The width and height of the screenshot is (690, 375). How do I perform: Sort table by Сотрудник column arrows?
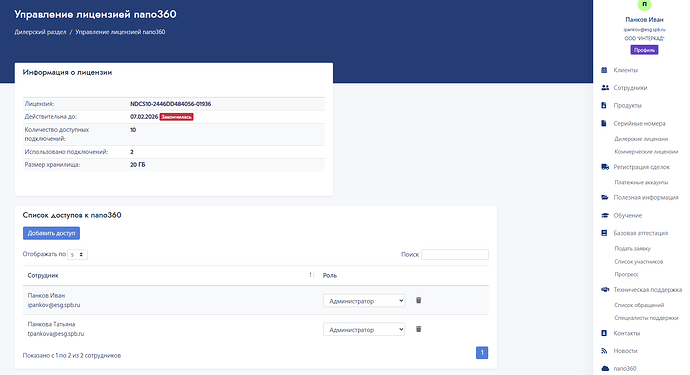coord(312,275)
